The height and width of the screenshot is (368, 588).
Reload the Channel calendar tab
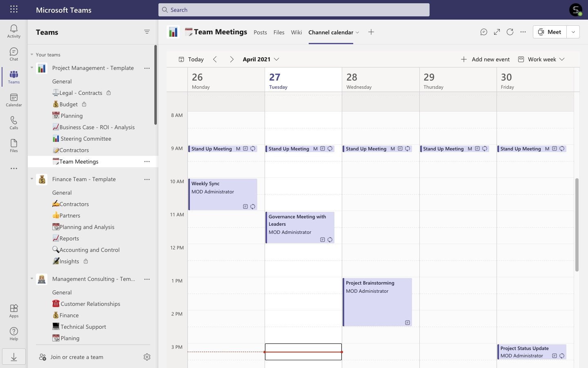[510, 32]
